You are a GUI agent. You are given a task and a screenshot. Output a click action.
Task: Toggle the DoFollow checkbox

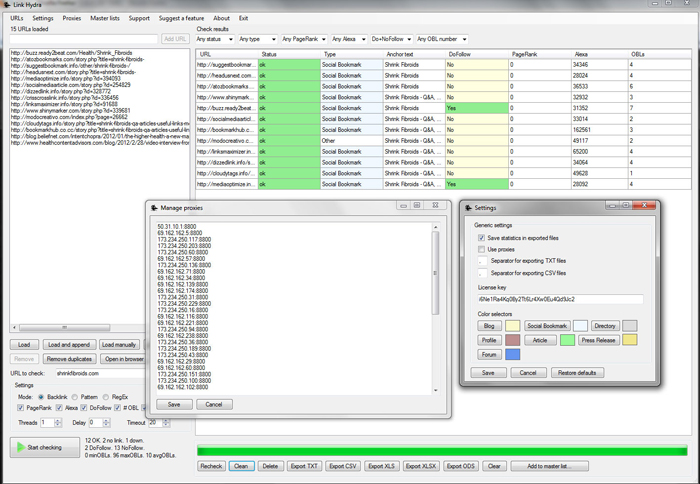click(x=83, y=408)
